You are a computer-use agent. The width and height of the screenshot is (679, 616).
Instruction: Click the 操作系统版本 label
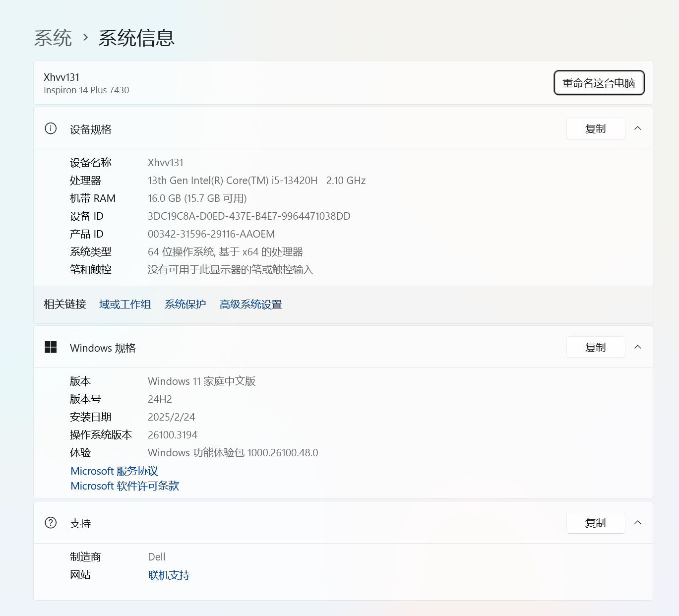tap(101, 435)
